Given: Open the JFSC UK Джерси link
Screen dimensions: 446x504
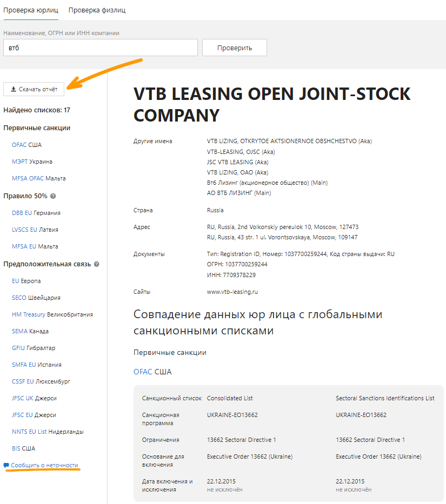Looking at the screenshot, I should tap(34, 398).
